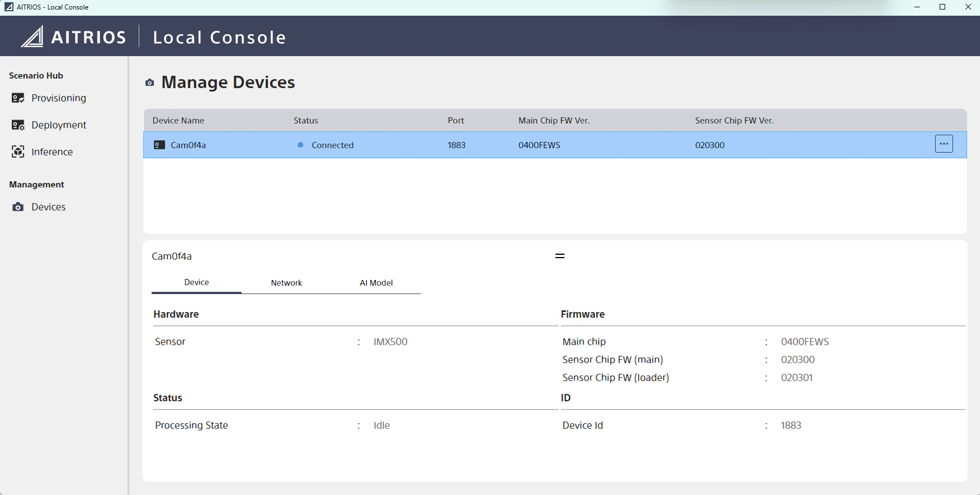
Task: Click the ID section heading
Action: coord(566,398)
